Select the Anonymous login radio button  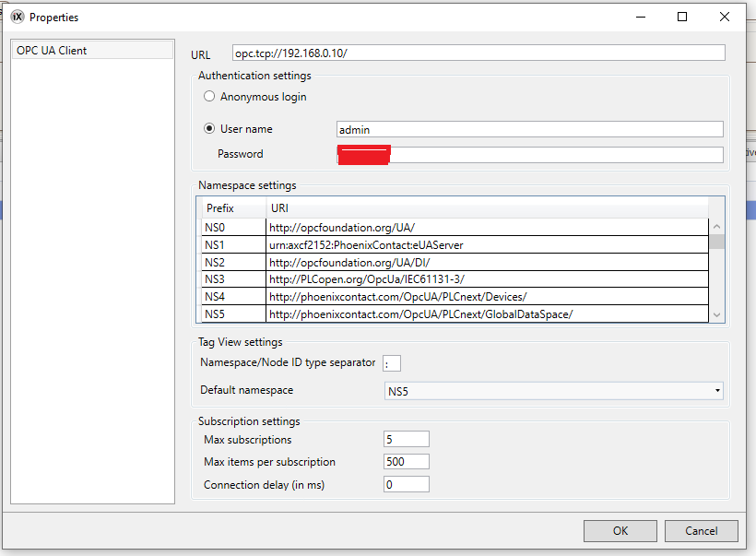(x=209, y=97)
